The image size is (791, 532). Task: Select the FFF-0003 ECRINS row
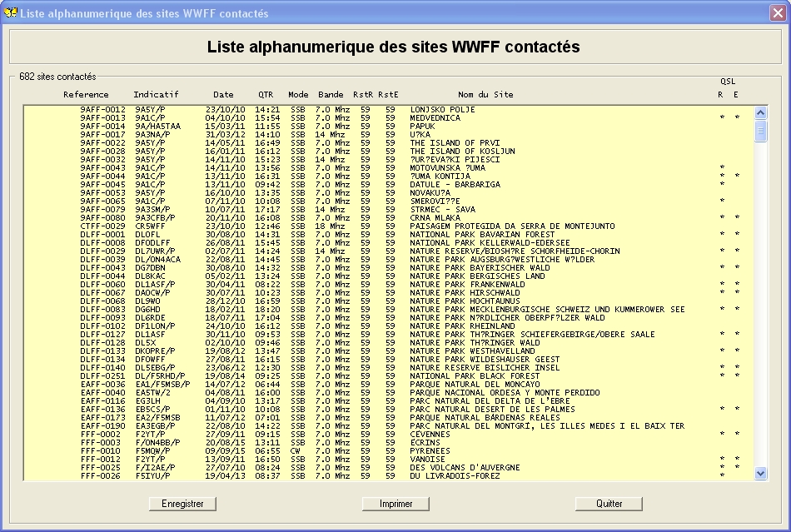point(389,442)
